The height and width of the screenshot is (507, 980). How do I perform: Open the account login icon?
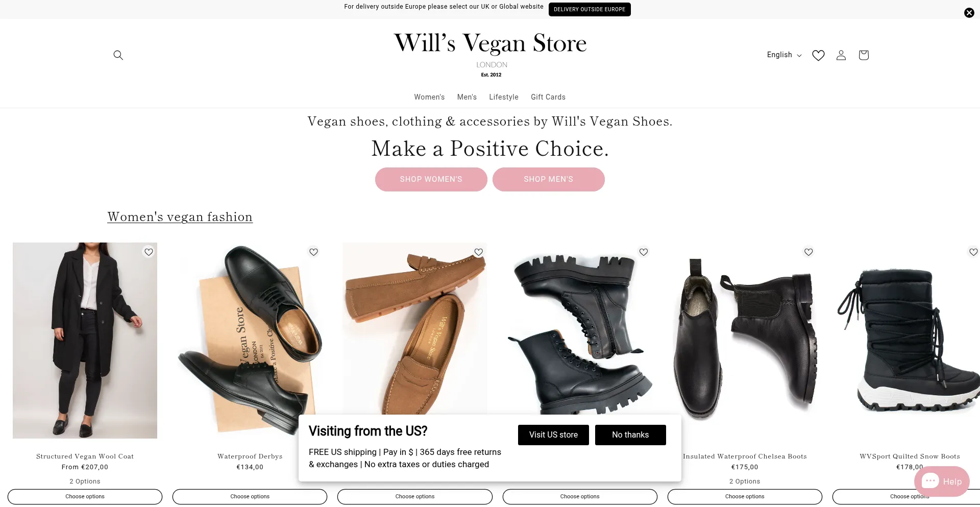(841, 55)
